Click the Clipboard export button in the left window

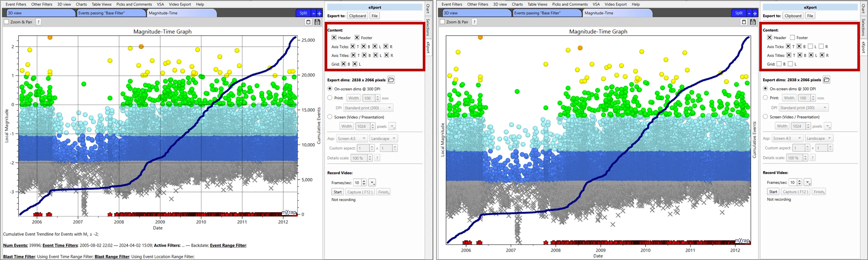click(357, 16)
